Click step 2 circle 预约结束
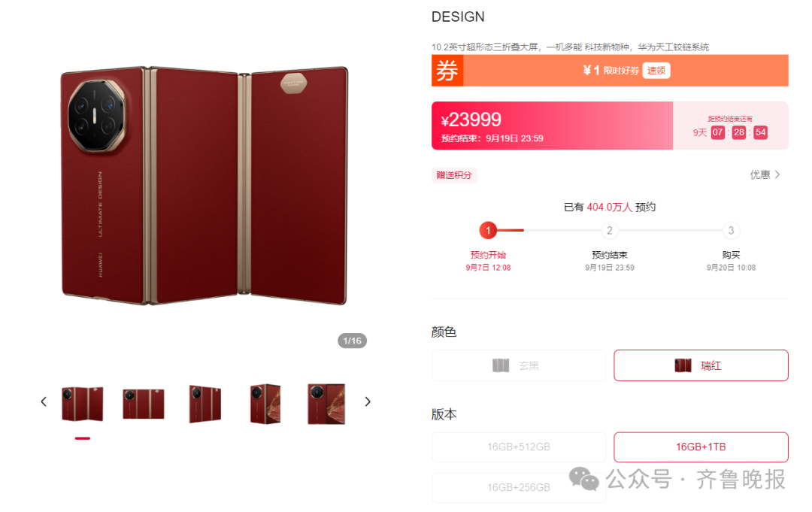The width and height of the screenshot is (812, 512). point(610,230)
